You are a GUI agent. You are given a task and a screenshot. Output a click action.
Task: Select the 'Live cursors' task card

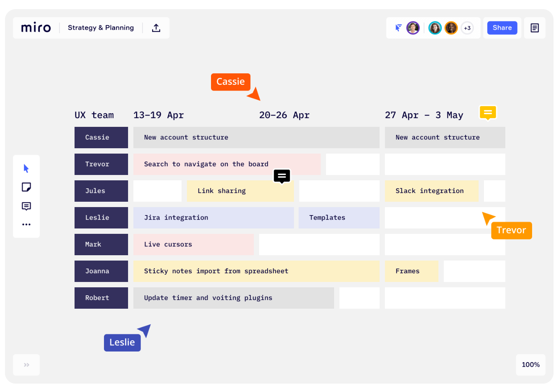(193, 245)
